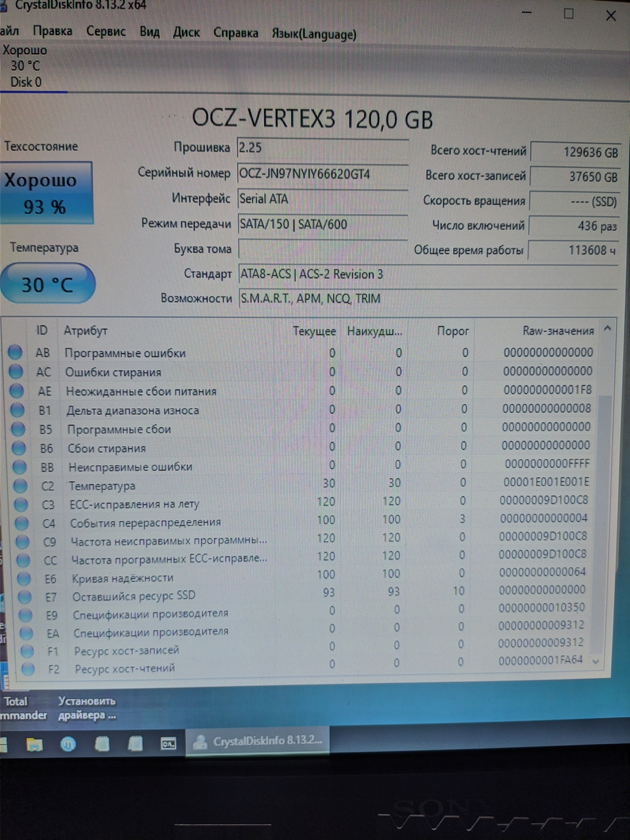The width and height of the screenshot is (630, 840).
Task: Click the Порог column header
Action: tap(453, 331)
